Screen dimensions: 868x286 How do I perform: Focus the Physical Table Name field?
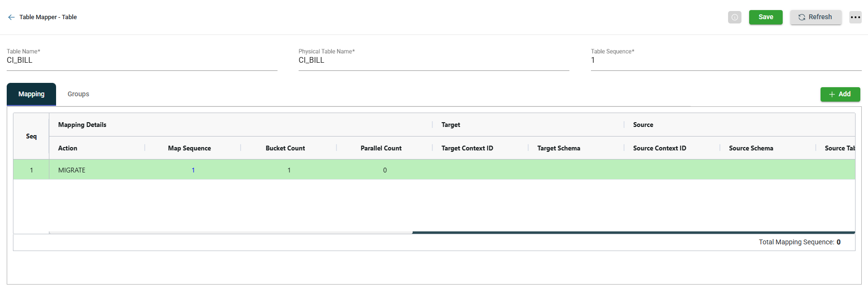[x=433, y=60]
